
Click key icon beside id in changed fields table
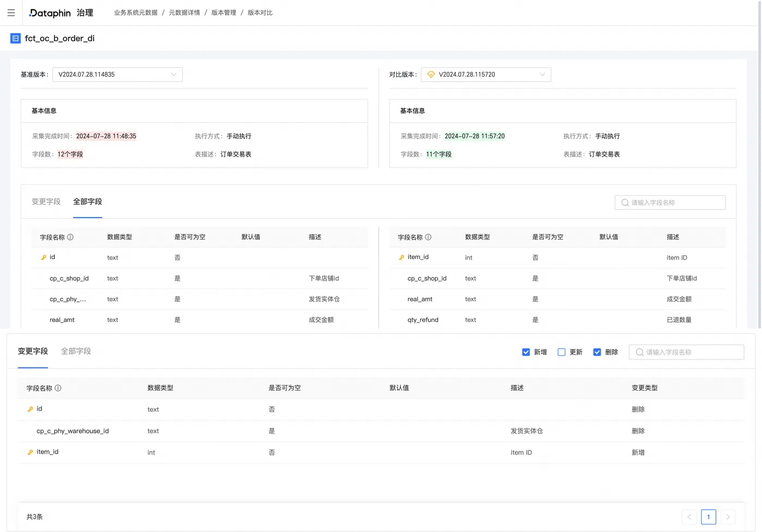click(30, 409)
